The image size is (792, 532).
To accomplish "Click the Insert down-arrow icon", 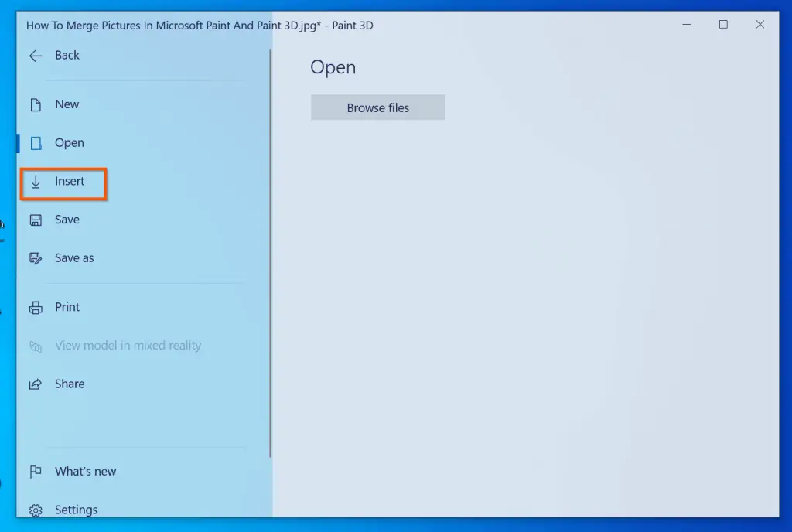I will [36, 182].
